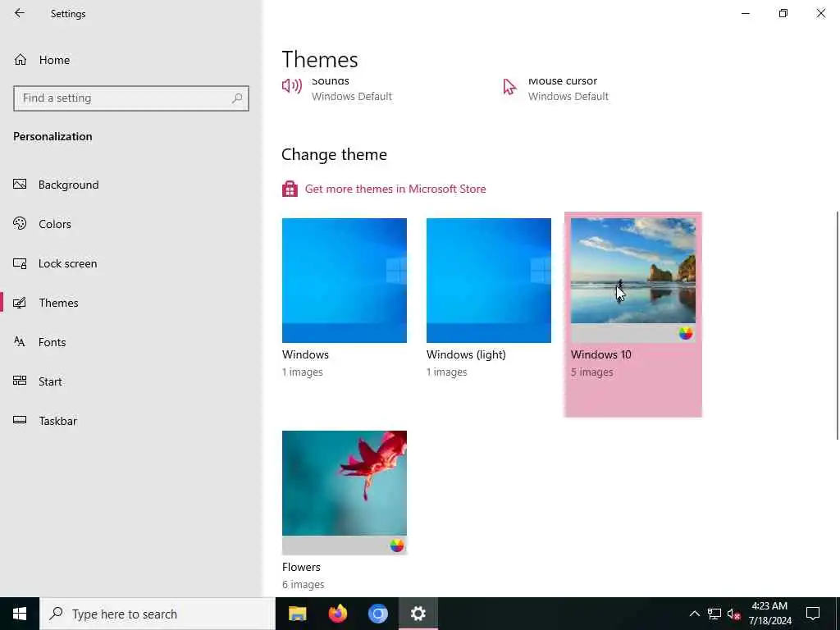Click the 'Windows 10' theme name
This screenshot has height=630, width=840.
601,354
